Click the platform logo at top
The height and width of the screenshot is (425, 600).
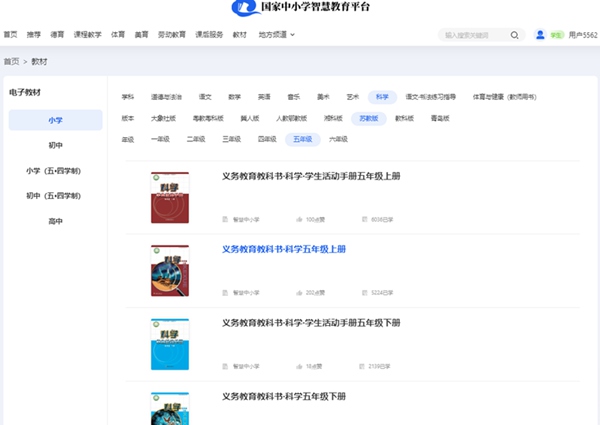coord(300,7)
